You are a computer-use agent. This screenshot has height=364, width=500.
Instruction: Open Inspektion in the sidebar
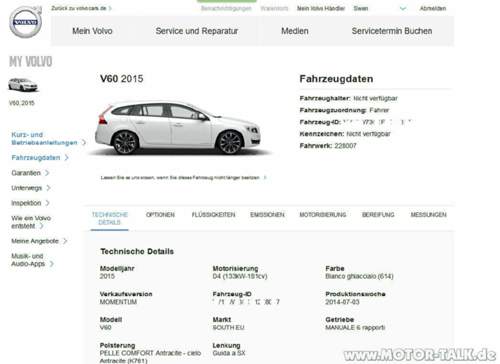coord(26,203)
